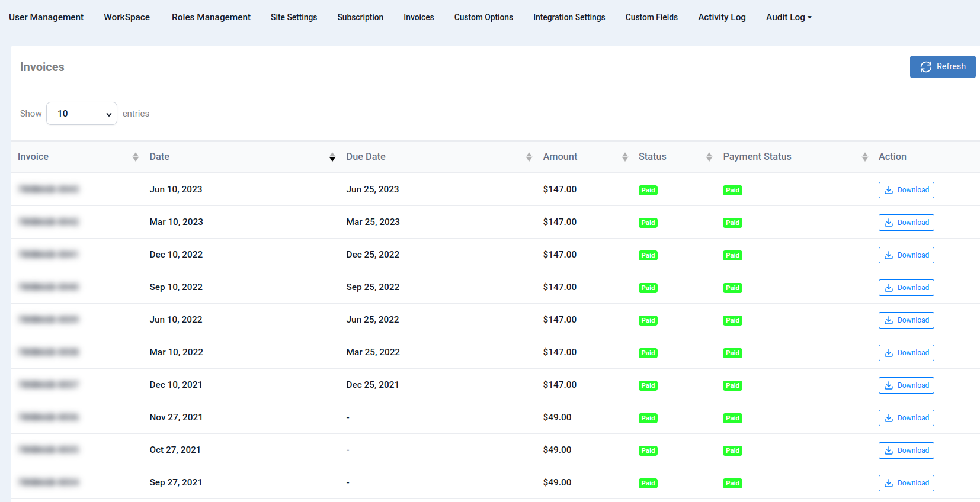
Task: Click the Invoices page heading
Action: [42, 67]
